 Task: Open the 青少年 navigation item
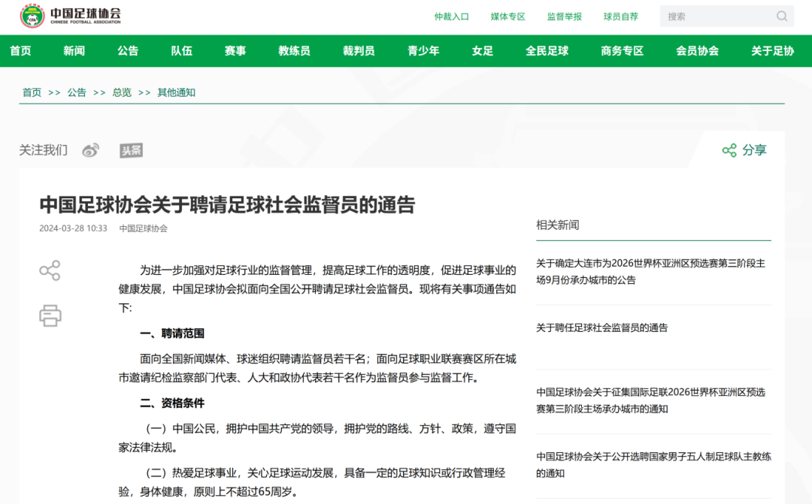[x=423, y=51]
